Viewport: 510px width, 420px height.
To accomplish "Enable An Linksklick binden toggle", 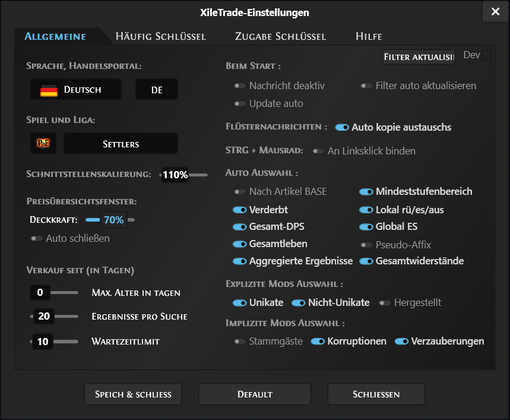I will point(318,151).
